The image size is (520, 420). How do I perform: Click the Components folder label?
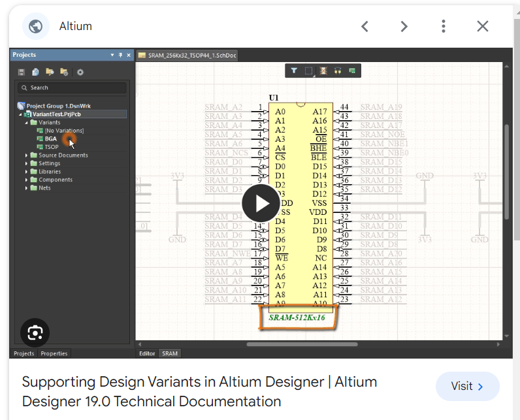56,180
